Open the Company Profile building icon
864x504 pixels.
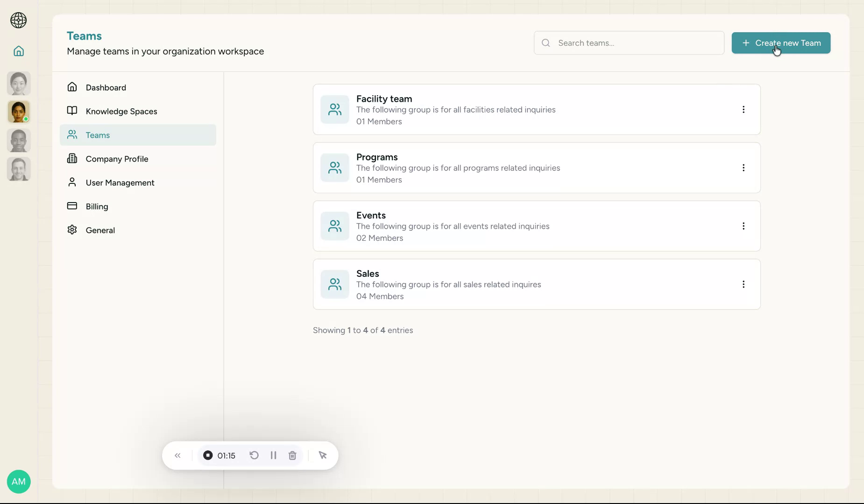pyautogui.click(x=72, y=159)
